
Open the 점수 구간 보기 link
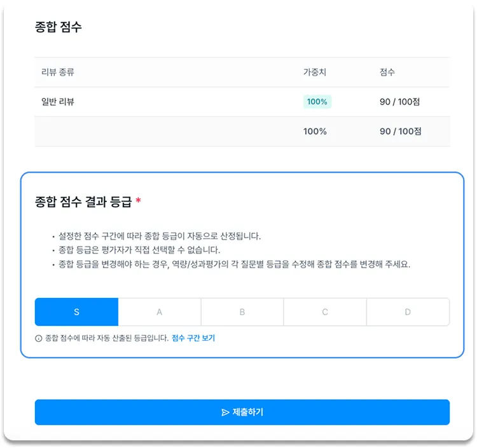click(x=193, y=338)
